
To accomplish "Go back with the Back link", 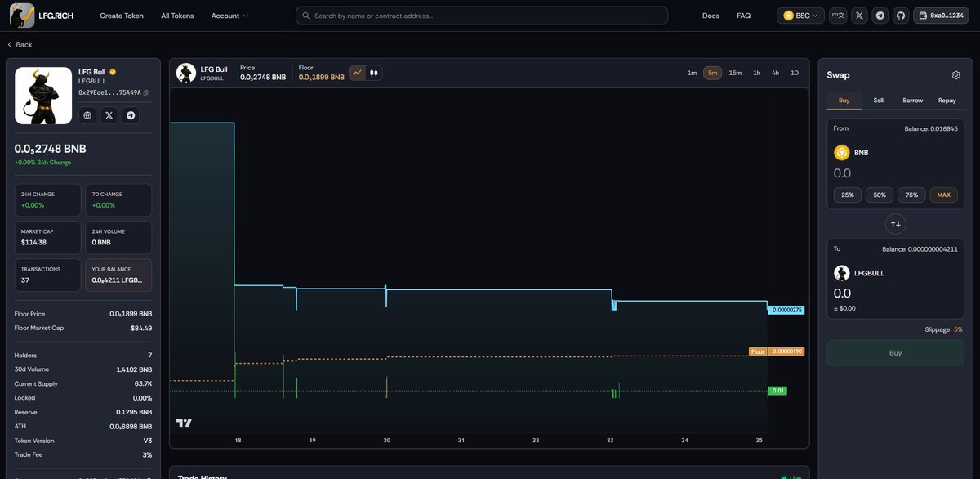I will pyautogui.click(x=20, y=45).
